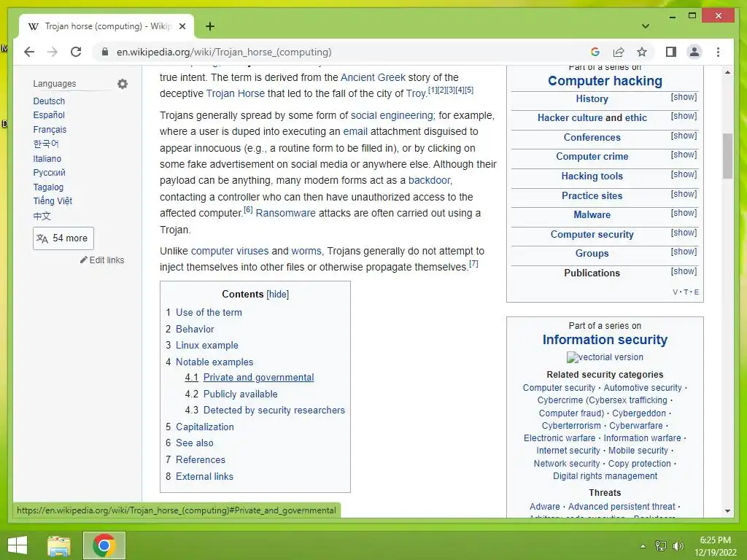Show the History section
Image resolution: width=747 pixels, height=560 pixels.
pyautogui.click(x=684, y=97)
